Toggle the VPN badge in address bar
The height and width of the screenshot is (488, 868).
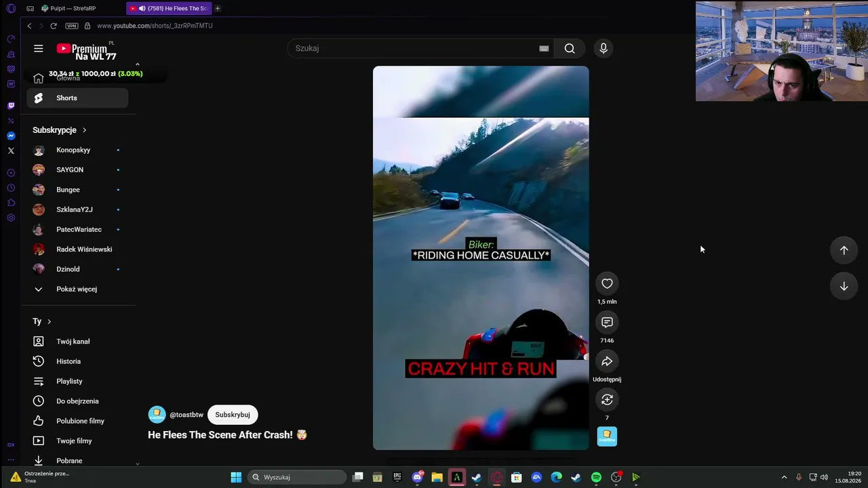72,26
